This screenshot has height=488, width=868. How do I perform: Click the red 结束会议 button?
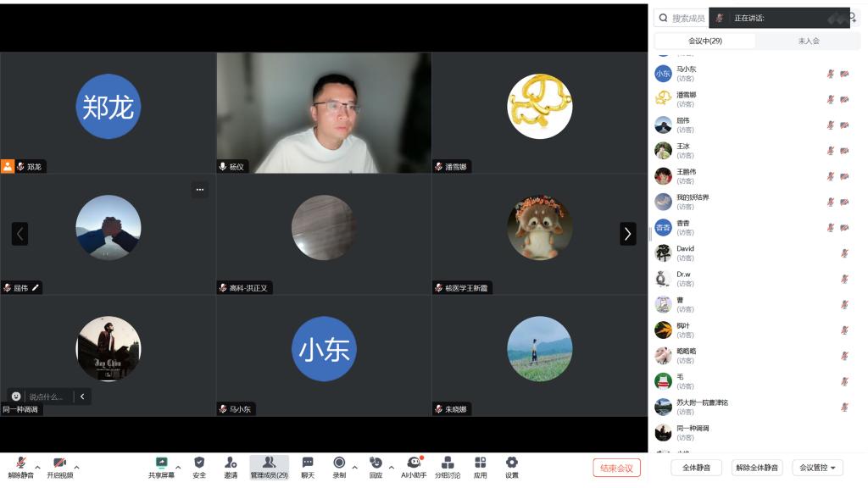point(616,468)
